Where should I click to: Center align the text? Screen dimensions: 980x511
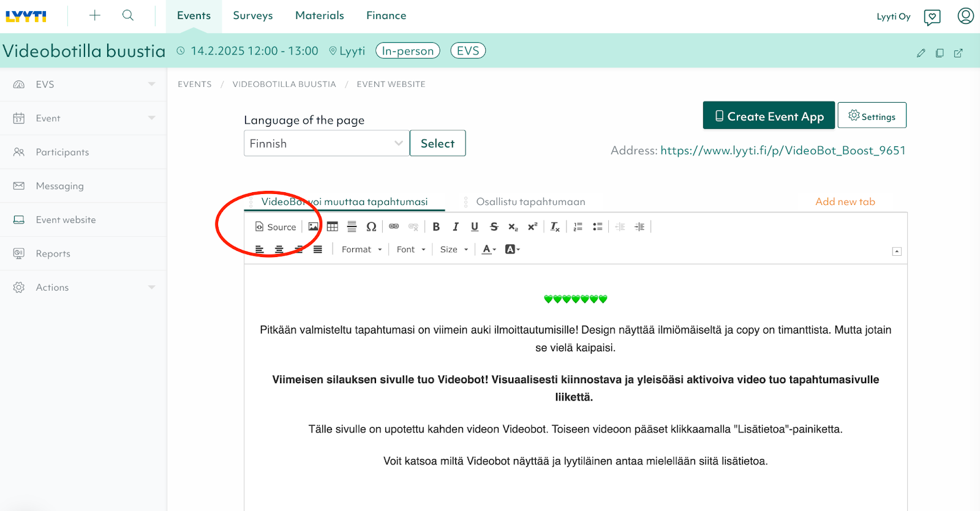tap(279, 249)
